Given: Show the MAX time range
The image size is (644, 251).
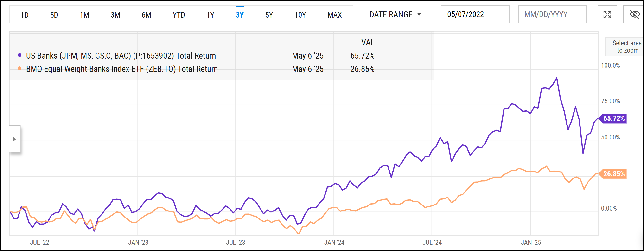Looking at the screenshot, I should [x=334, y=15].
